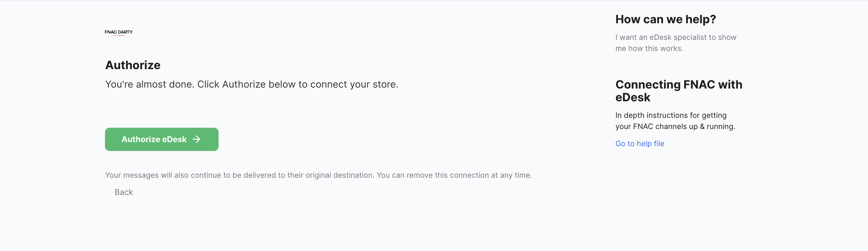Click the 'remove this connection at any time' sentence
Image resolution: width=868 pixels, height=251 pixels.
point(454,175)
